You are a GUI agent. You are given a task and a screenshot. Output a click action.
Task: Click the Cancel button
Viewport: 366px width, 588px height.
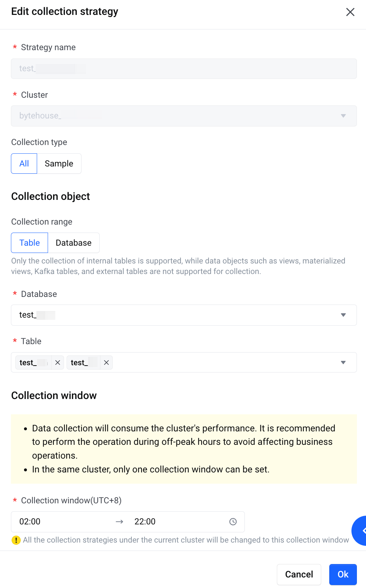(299, 574)
